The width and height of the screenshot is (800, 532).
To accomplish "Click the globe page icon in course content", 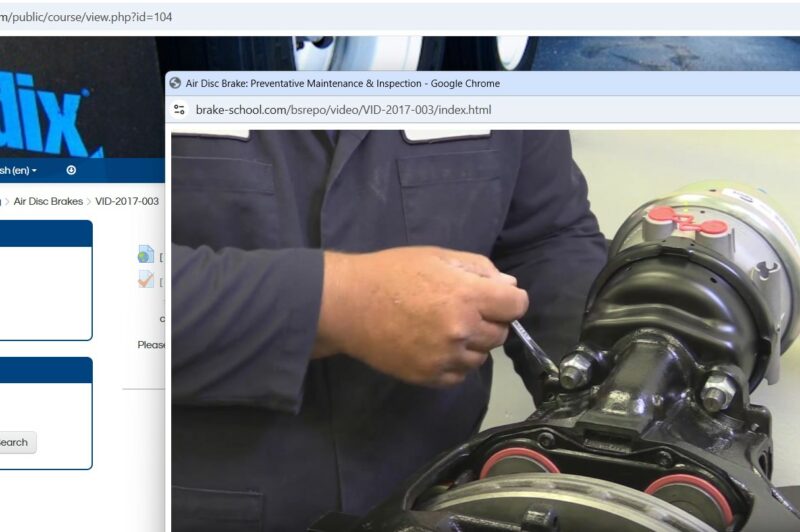I will click(146, 254).
